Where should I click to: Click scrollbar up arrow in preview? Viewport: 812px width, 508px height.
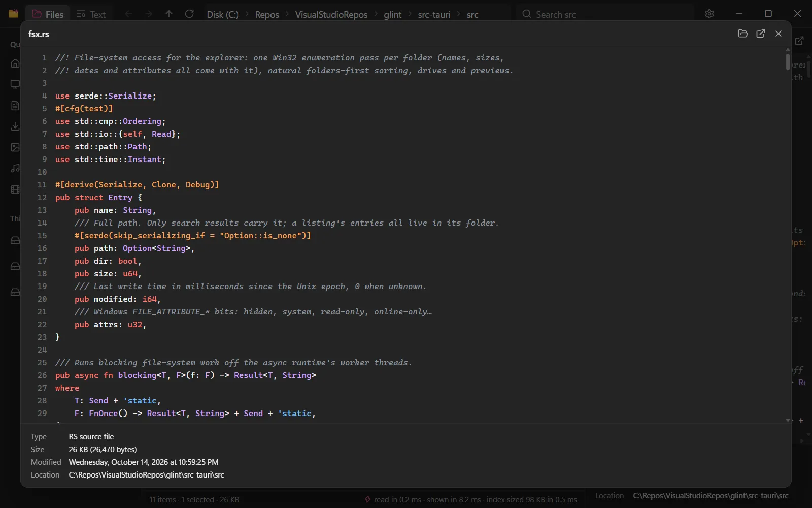[788, 50]
